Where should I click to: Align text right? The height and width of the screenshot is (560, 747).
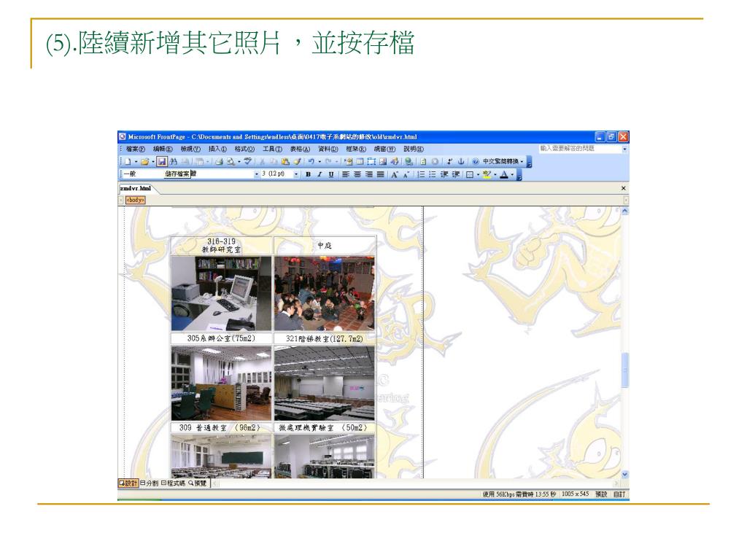coord(369,174)
